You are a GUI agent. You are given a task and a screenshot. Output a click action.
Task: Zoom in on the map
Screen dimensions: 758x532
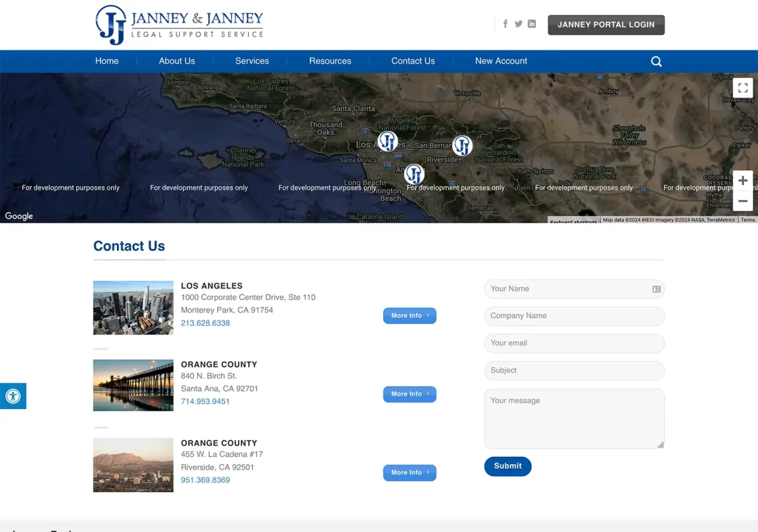pos(743,181)
